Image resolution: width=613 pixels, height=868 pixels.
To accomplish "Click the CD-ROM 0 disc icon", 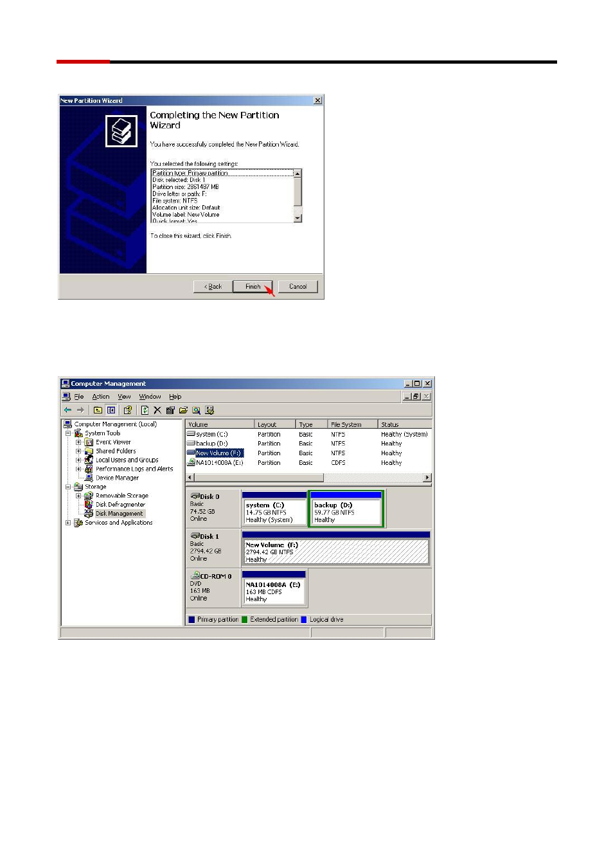I will (195, 575).
